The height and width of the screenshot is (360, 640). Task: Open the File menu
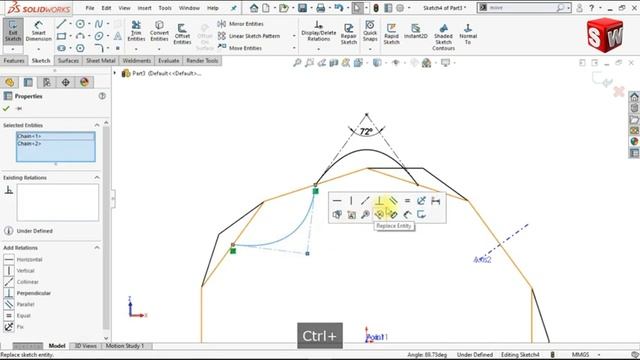tap(89, 8)
